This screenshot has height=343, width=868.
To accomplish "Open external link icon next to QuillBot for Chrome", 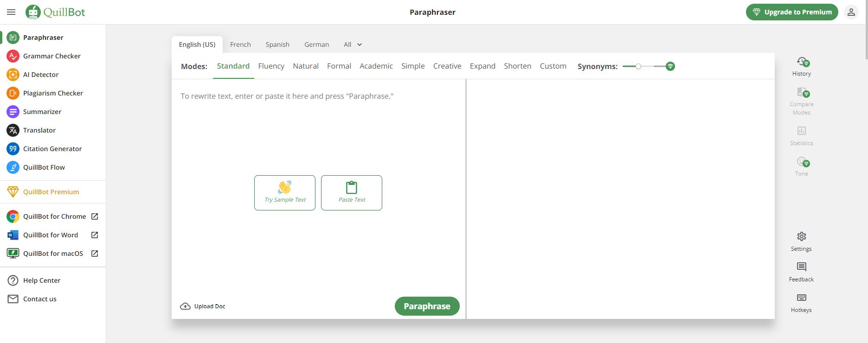I will [x=95, y=216].
